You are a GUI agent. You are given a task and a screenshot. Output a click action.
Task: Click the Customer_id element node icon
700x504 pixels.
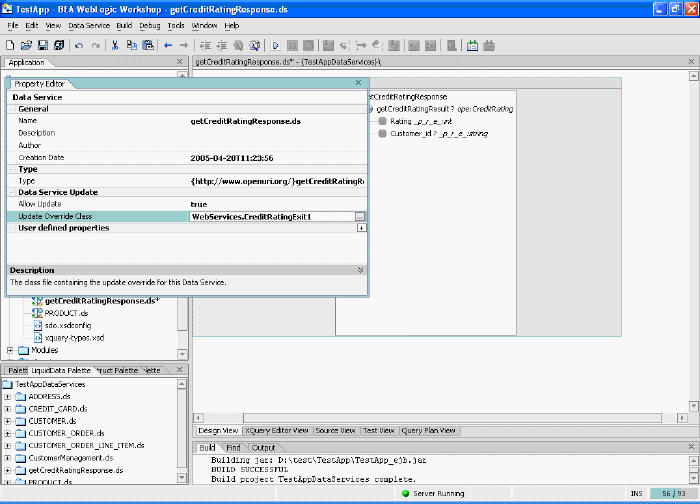click(382, 133)
